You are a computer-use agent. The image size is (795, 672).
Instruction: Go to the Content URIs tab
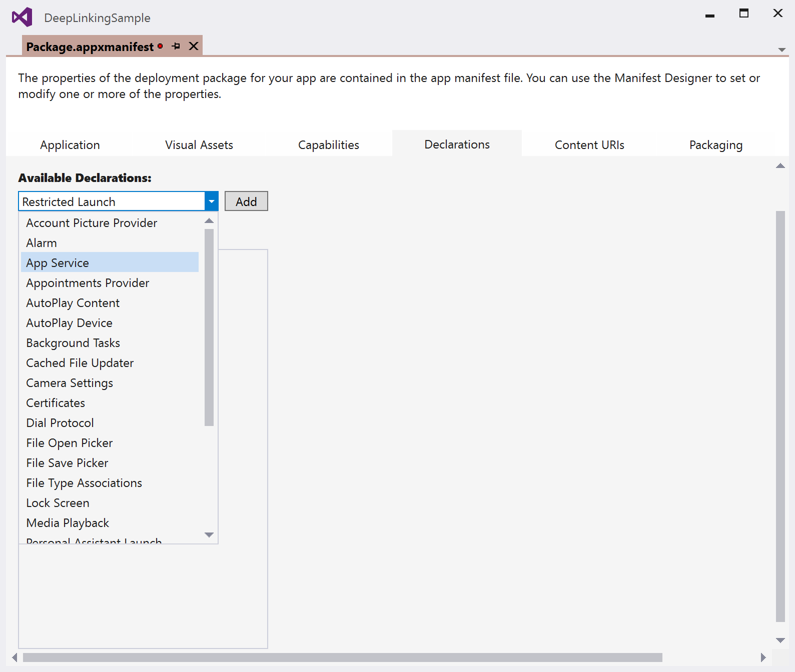pos(589,145)
